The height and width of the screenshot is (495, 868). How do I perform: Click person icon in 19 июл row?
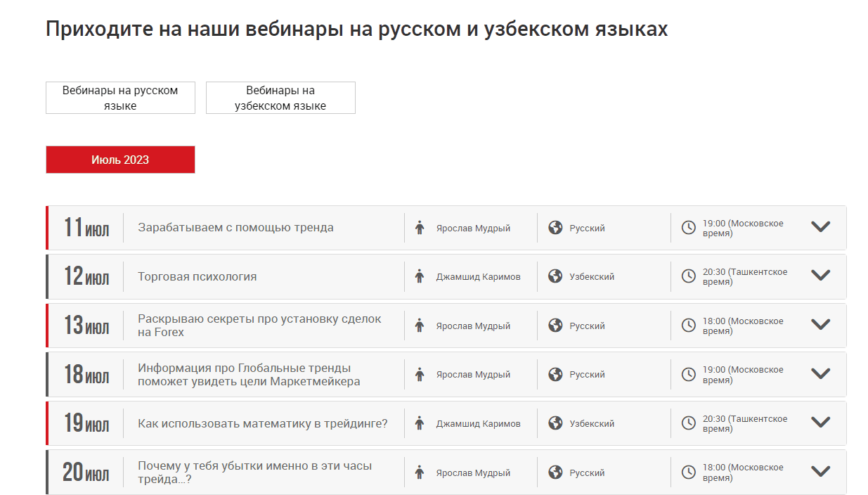pos(420,423)
